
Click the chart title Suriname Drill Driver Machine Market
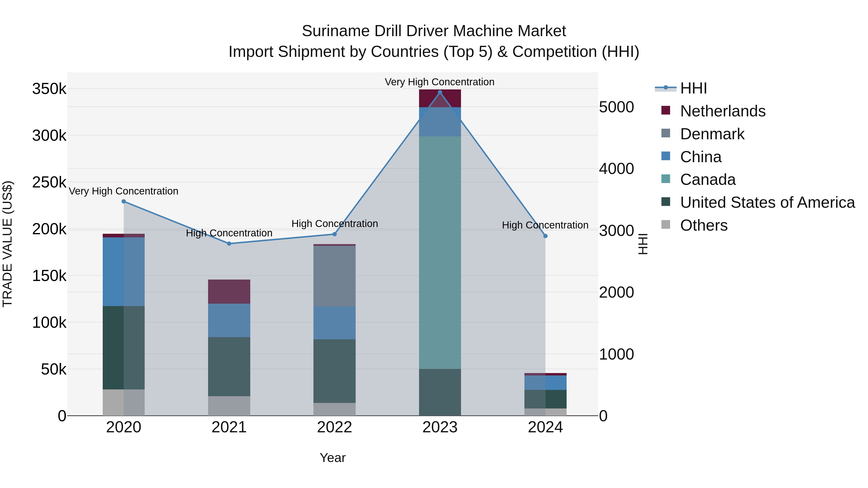tap(434, 31)
